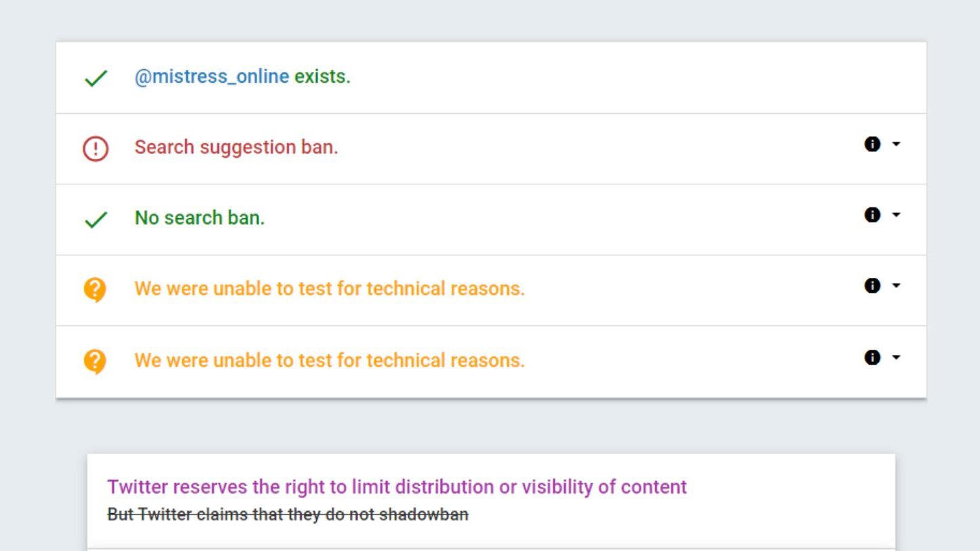Click the second orange question mark icon
Viewport: 980px width, 551px height.
pos(96,361)
